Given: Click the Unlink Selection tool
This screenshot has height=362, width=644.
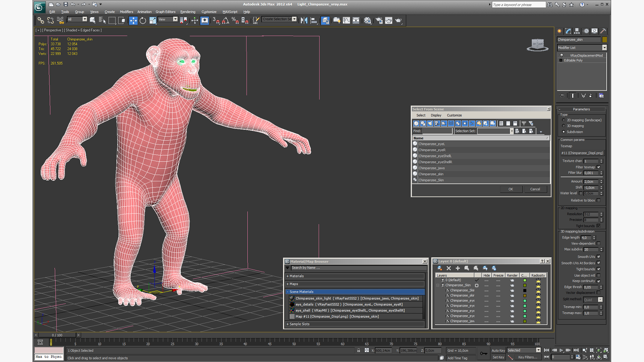Looking at the screenshot, I should pyautogui.click(x=50, y=20).
